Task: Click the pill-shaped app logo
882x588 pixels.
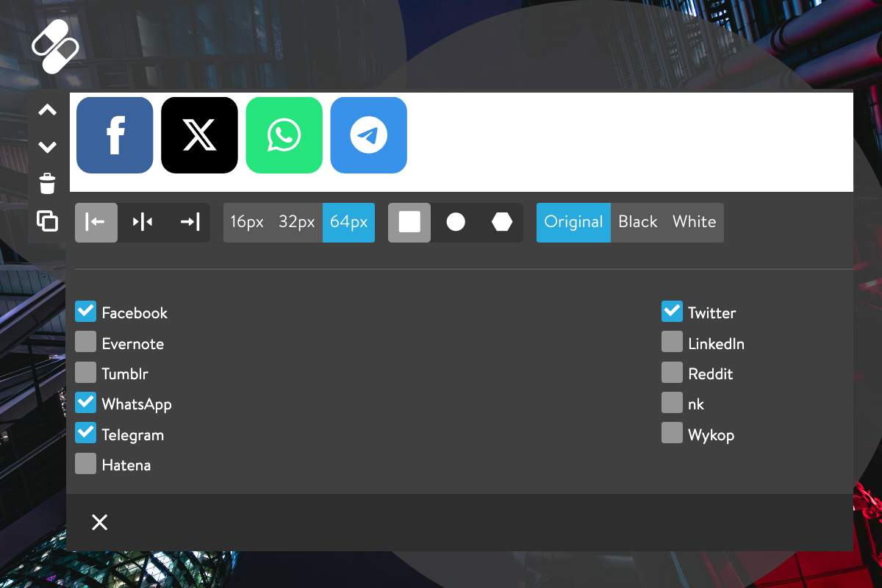Action: pyautogui.click(x=55, y=46)
